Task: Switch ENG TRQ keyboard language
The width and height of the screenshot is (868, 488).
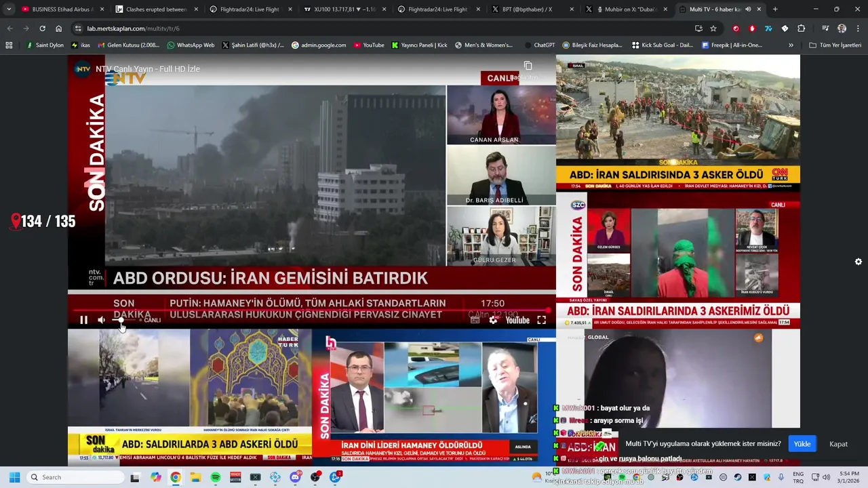Action: (x=798, y=477)
